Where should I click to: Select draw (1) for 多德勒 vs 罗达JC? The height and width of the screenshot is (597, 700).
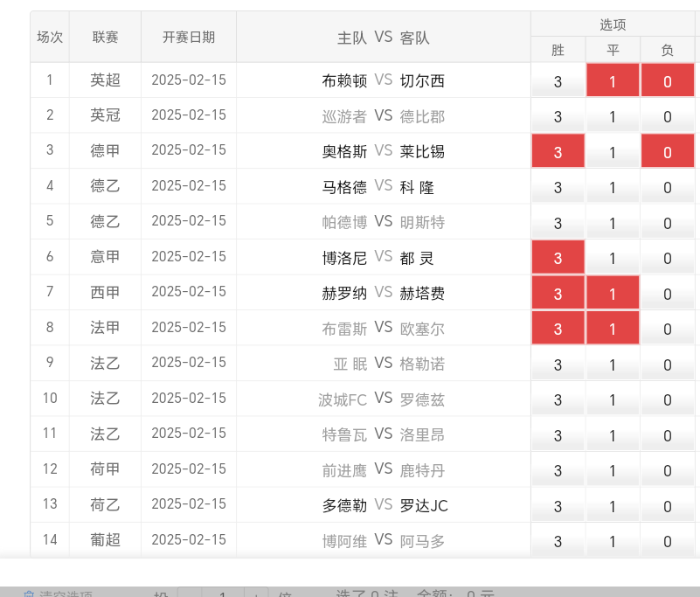click(x=613, y=506)
